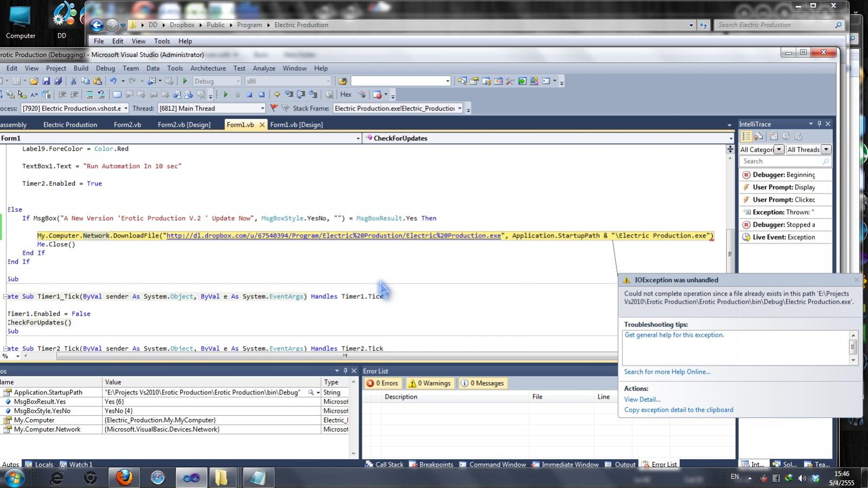Viewport: 868px width, 488px height.
Task: Click the Show Next Statement arrow icon
Action: pyautogui.click(x=277, y=94)
